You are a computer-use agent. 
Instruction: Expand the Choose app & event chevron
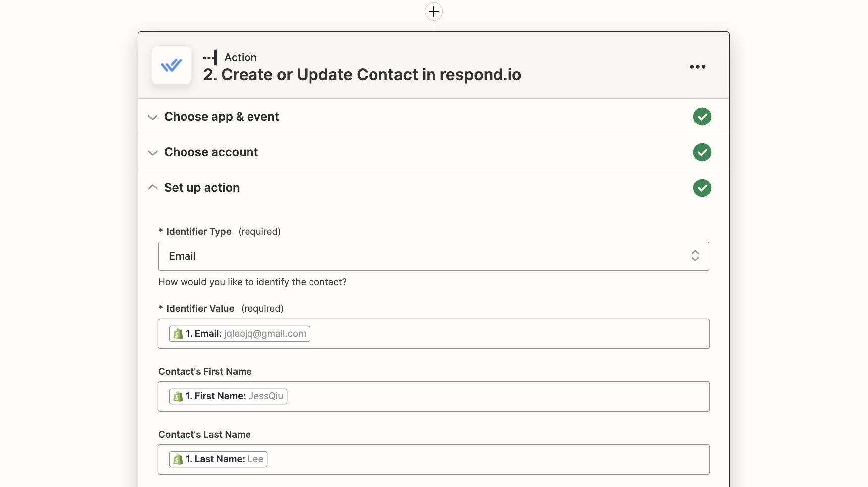(x=153, y=117)
